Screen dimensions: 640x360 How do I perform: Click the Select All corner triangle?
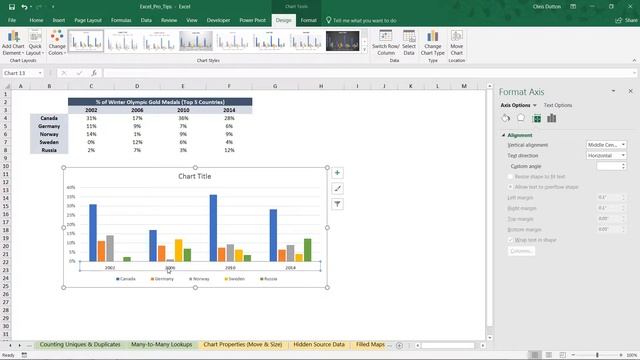click(x=7, y=86)
